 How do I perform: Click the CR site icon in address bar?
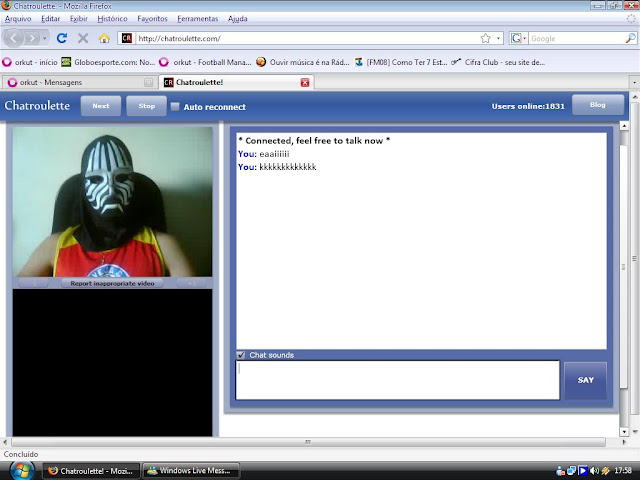click(127, 38)
